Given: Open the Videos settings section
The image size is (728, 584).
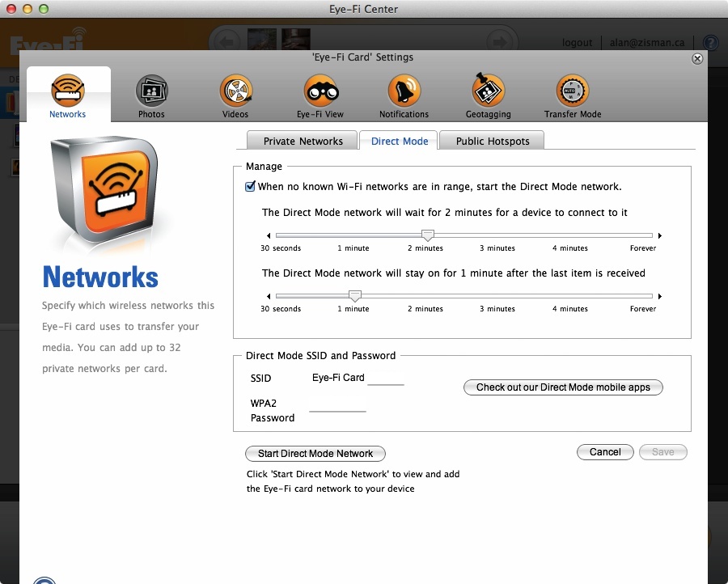Looking at the screenshot, I should click(235, 95).
